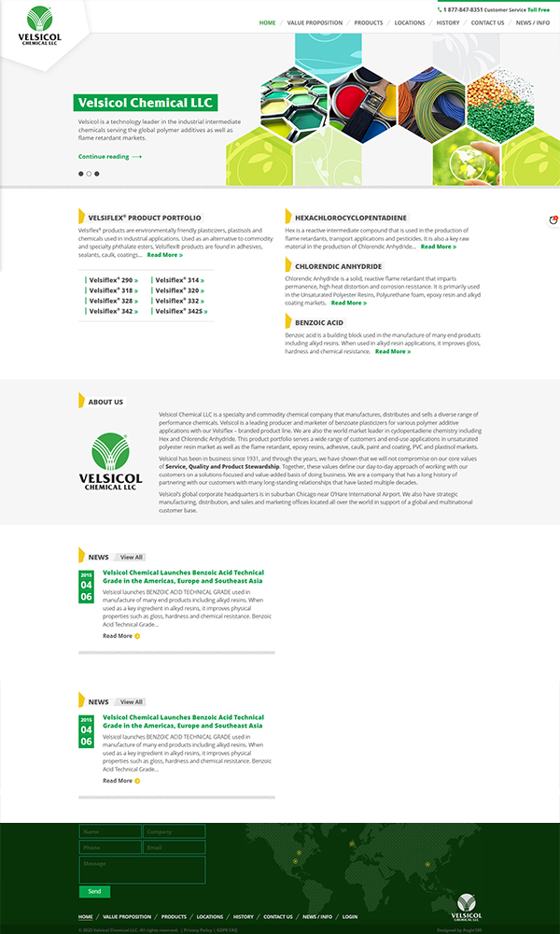Click the Continue reading link

click(x=104, y=157)
